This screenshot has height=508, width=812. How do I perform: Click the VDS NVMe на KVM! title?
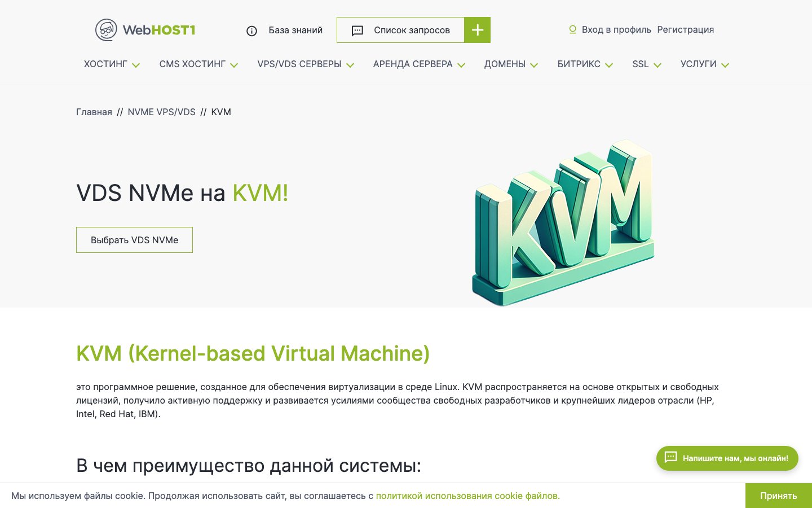point(182,193)
